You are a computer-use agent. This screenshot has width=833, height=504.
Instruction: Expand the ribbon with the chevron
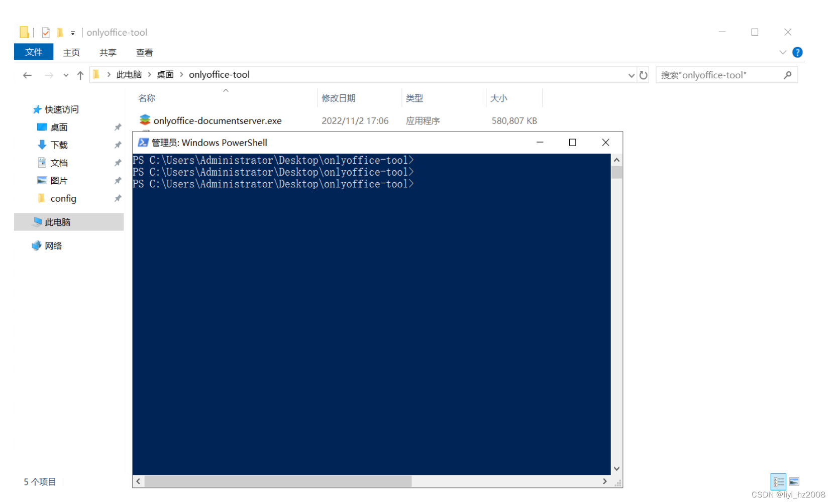pos(782,52)
